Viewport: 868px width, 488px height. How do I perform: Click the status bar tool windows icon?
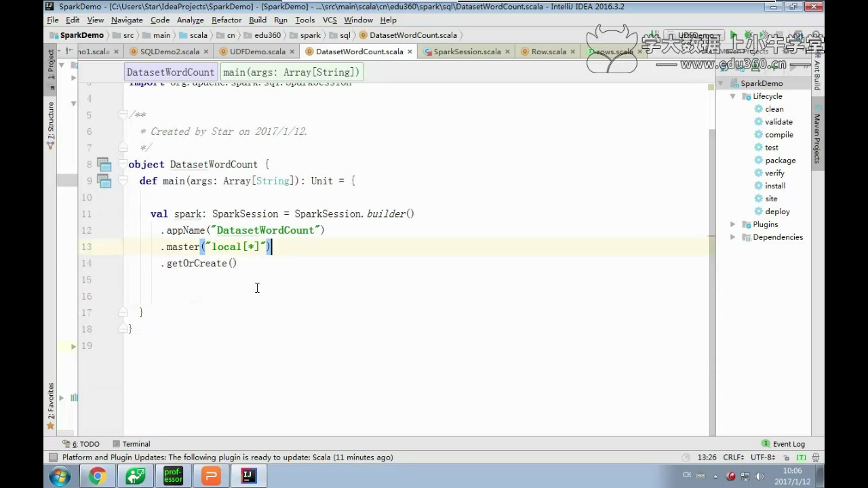tap(52, 457)
